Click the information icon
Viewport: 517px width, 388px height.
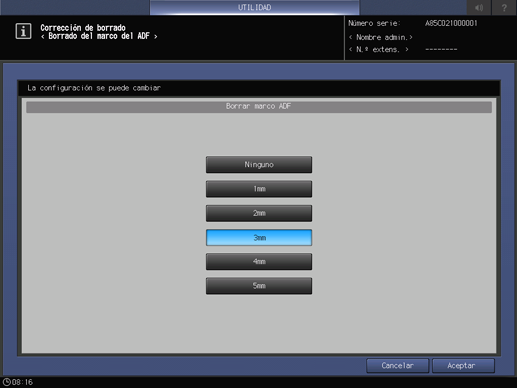(x=23, y=31)
